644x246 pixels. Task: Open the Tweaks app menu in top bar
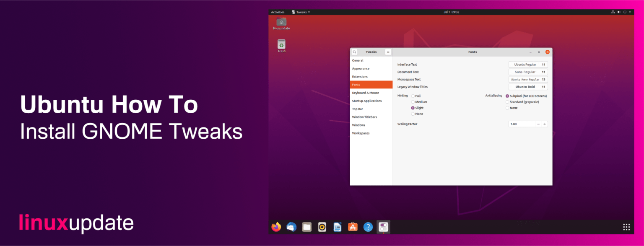[x=301, y=12]
